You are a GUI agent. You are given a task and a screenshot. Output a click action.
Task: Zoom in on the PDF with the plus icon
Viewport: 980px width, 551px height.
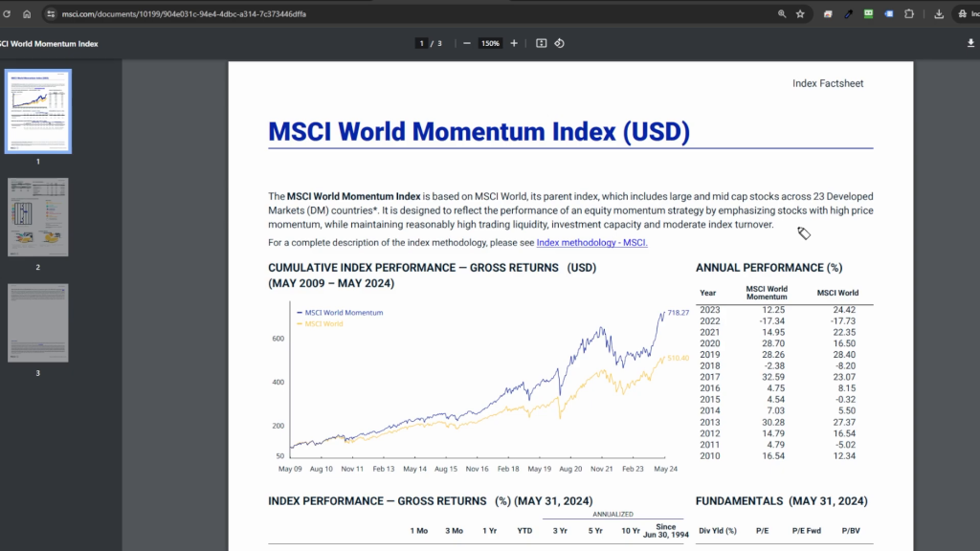tap(514, 43)
